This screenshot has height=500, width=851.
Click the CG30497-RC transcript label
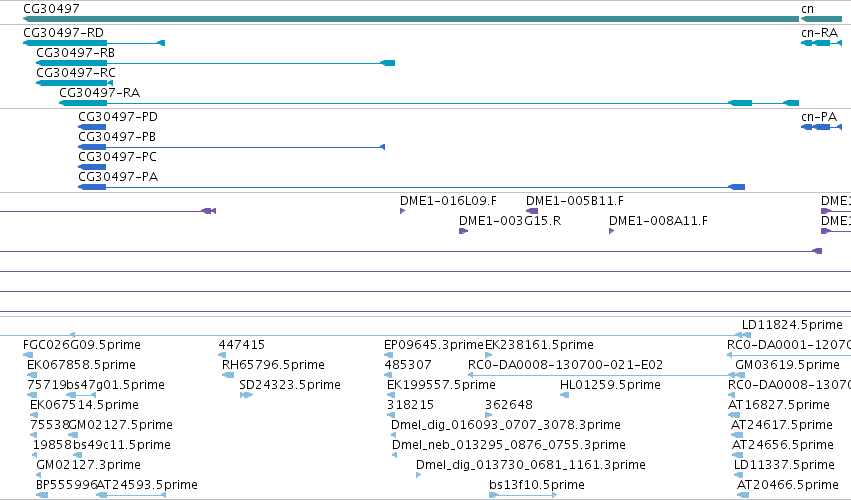pyautogui.click(x=75, y=73)
